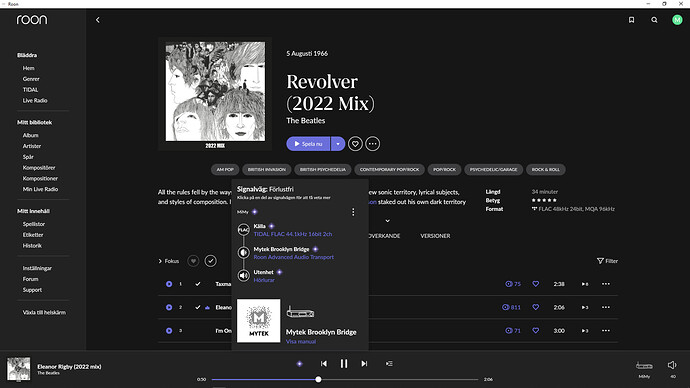Open the search magnifier icon

pyautogui.click(x=654, y=20)
